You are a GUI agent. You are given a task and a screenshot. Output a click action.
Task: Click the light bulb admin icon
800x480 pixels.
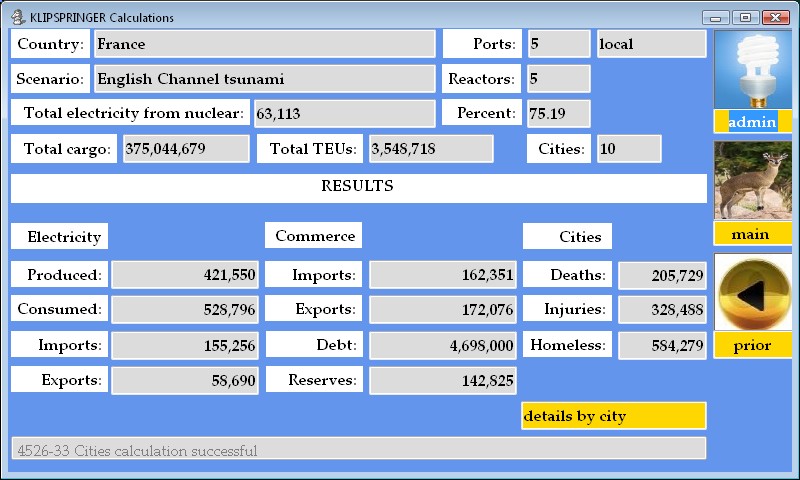coord(752,70)
